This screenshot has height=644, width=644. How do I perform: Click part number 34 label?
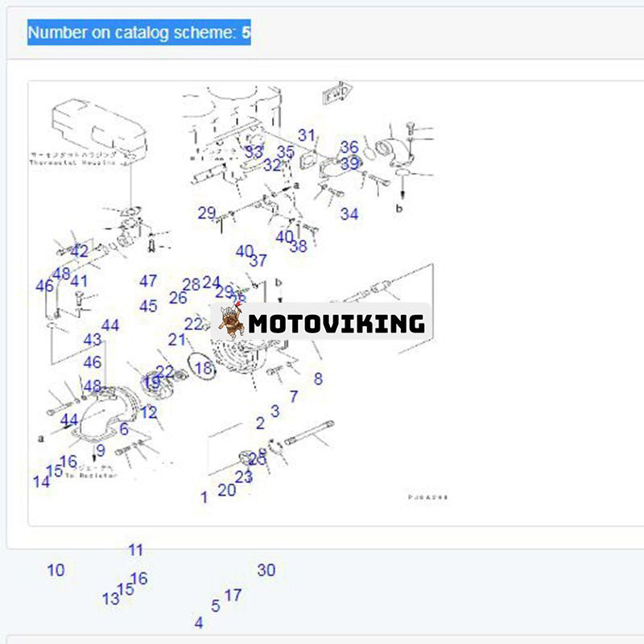tap(349, 214)
